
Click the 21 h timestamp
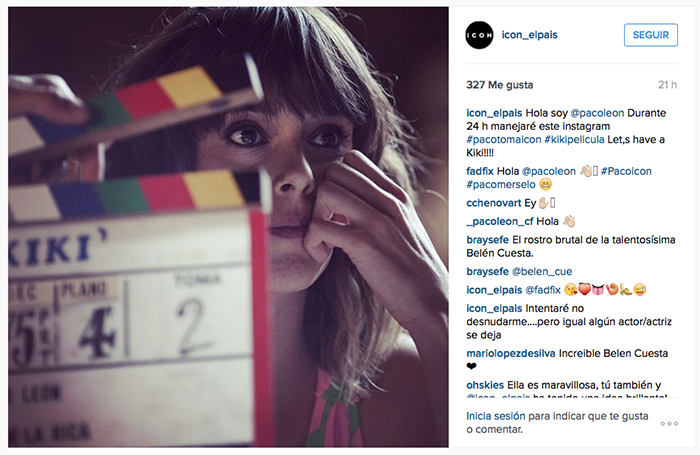667,85
